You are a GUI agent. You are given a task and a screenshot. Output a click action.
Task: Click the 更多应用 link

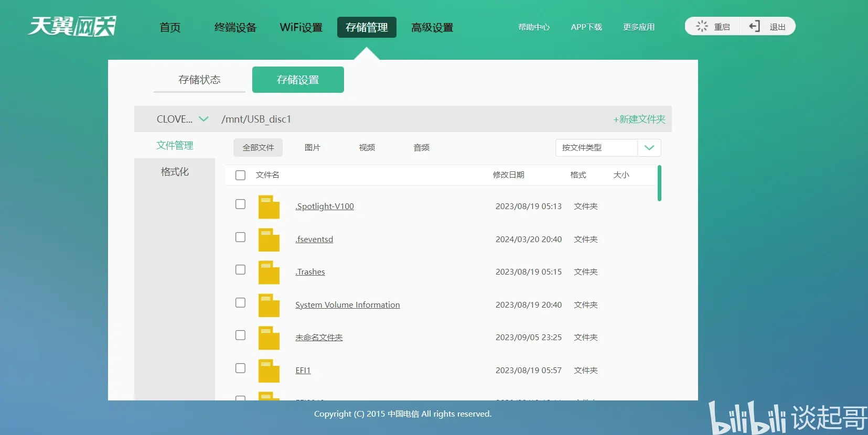click(x=639, y=27)
